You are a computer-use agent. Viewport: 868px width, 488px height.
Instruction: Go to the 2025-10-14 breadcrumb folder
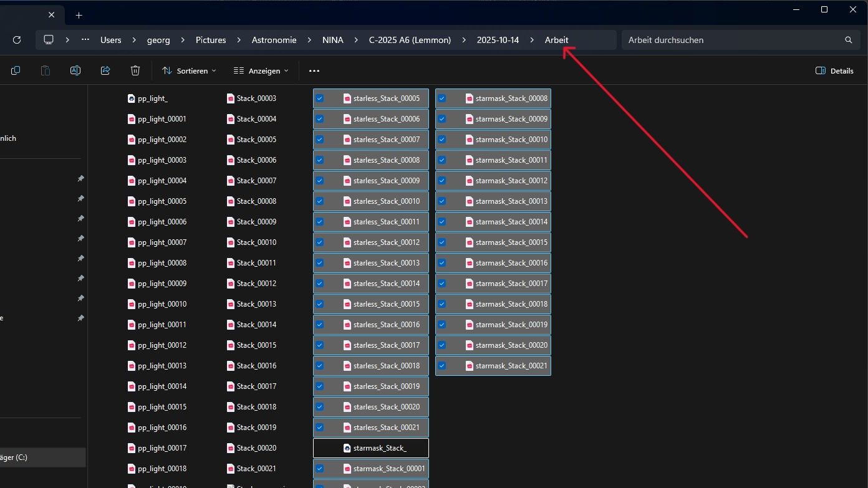(497, 40)
